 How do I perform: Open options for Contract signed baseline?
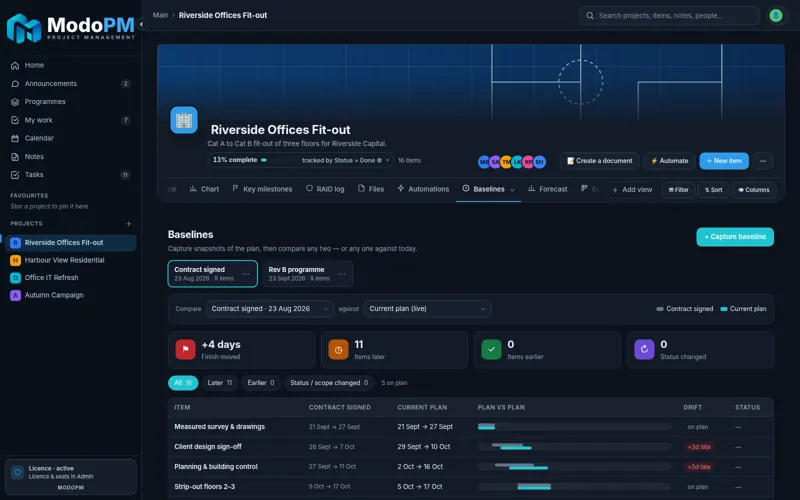click(246, 274)
